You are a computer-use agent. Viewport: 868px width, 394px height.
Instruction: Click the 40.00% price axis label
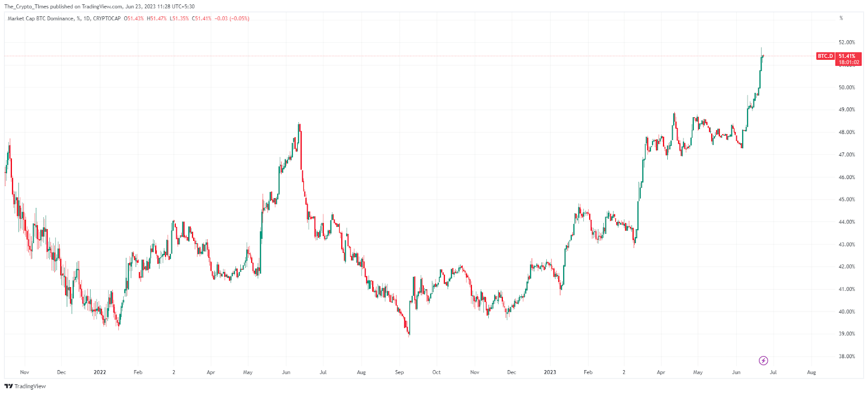tap(847, 312)
